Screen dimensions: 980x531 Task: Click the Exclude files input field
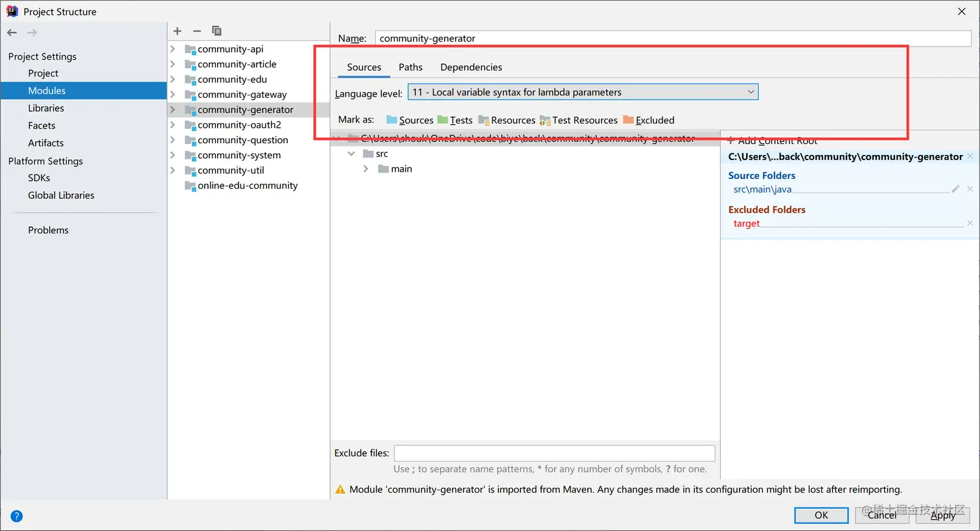click(x=555, y=453)
